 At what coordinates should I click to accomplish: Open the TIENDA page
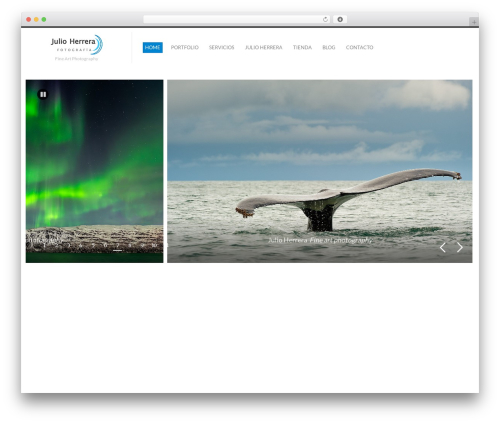tap(302, 47)
